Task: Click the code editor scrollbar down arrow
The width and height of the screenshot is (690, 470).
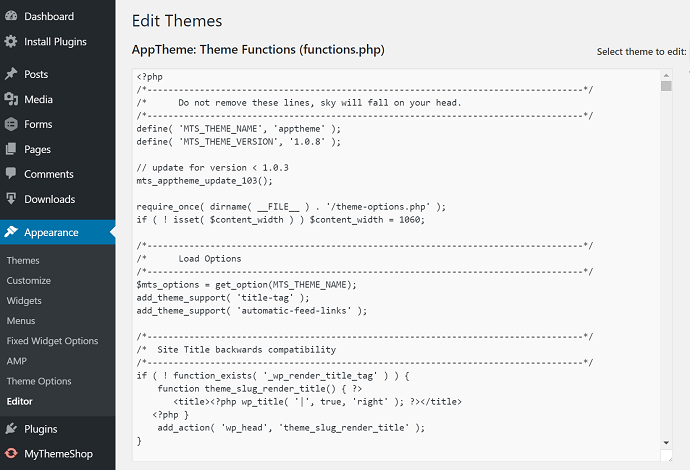Action: point(666,443)
